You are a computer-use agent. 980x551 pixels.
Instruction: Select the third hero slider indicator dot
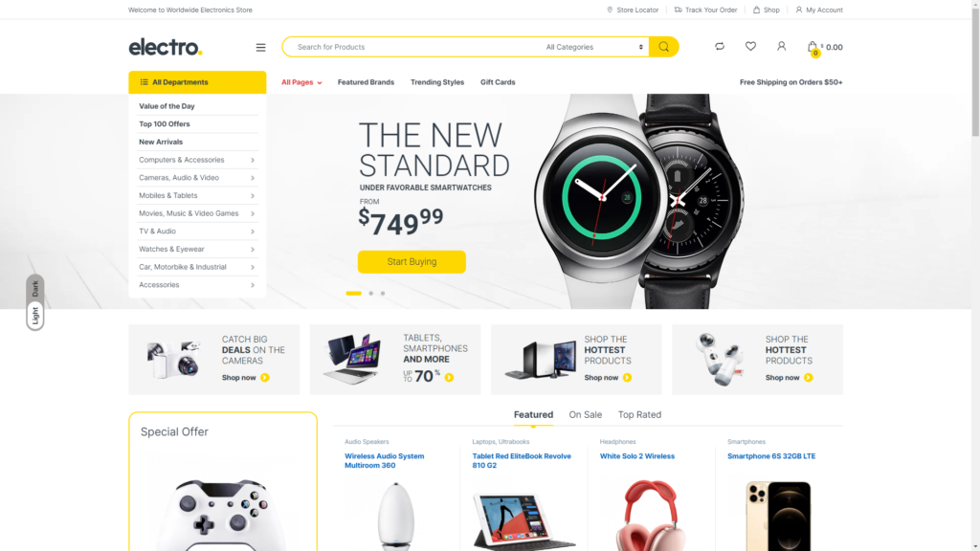[x=383, y=293]
